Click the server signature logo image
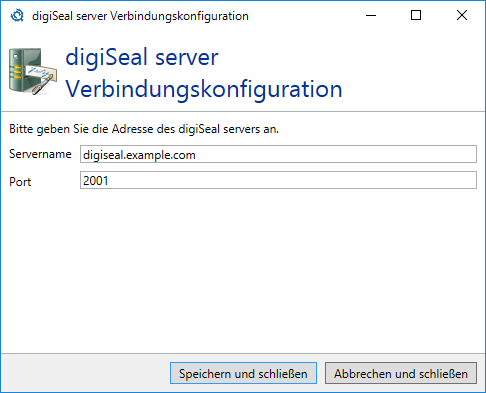The image size is (486, 393). coord(33,71)
